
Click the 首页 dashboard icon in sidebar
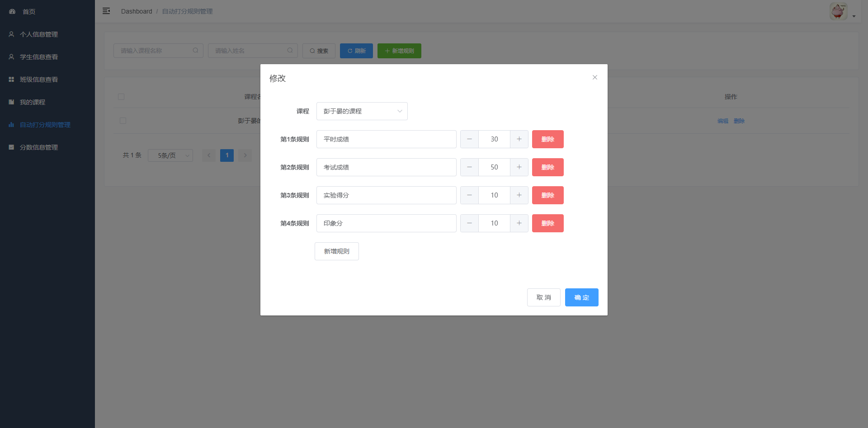12,11
